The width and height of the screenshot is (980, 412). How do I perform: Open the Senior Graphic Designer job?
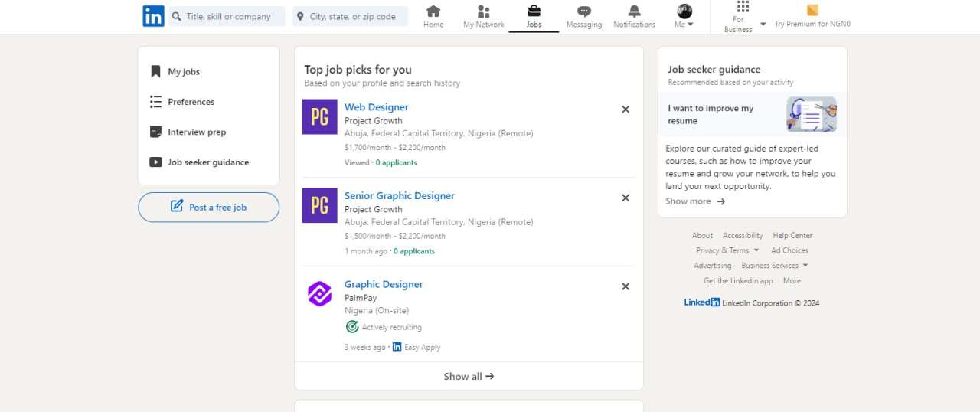point(400,196)
